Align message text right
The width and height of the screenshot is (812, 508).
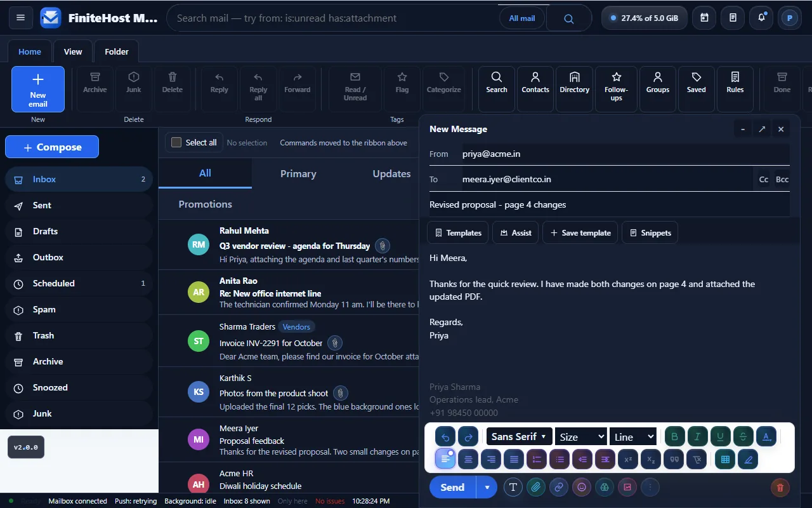coord(491,459)
